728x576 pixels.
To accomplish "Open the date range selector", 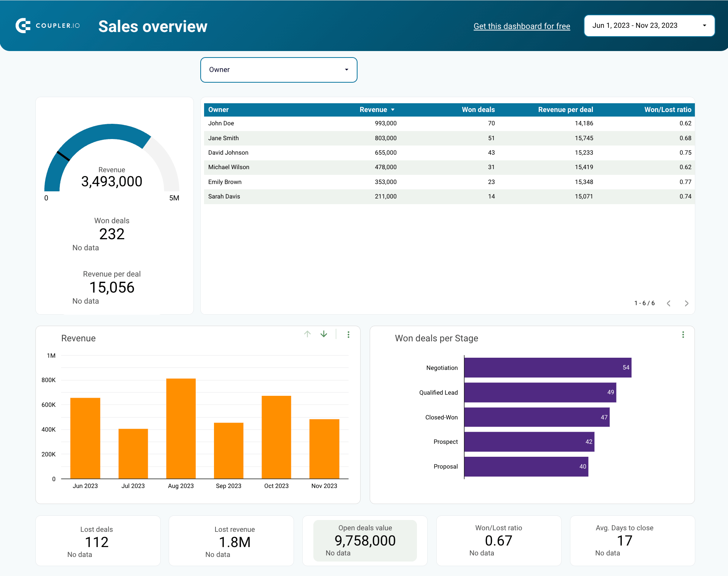I will click(x=649, y=26).
